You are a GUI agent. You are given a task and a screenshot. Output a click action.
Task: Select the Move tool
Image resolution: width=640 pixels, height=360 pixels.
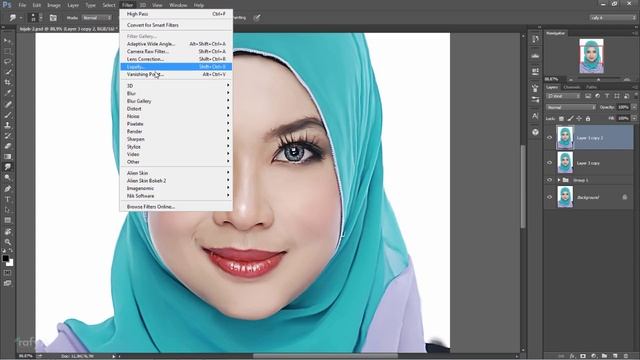[x=7, y=41]
